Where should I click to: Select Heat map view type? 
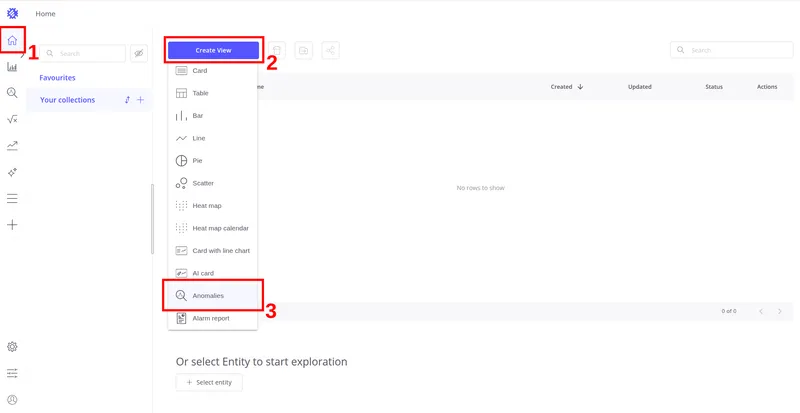coord(212,206)
